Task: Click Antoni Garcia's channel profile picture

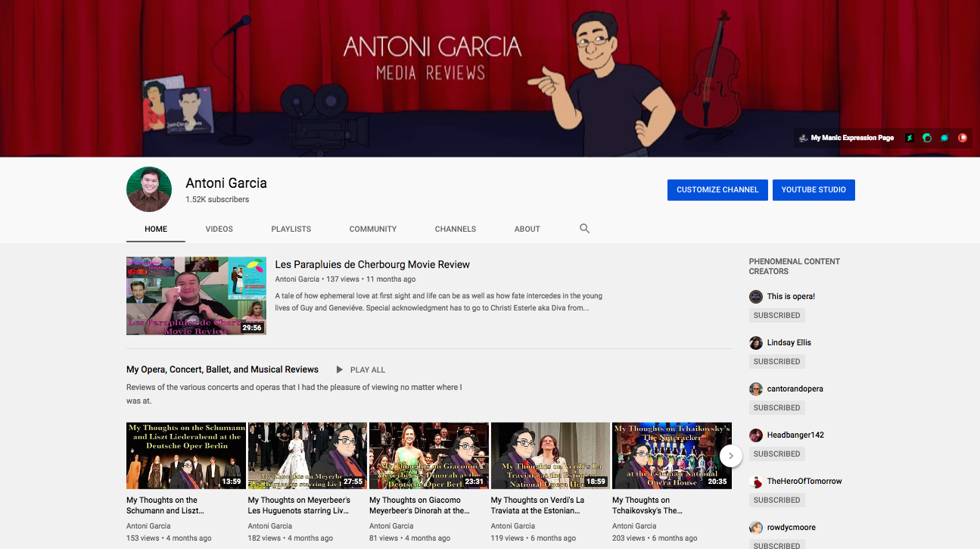Action: click(x=149, y=189)
